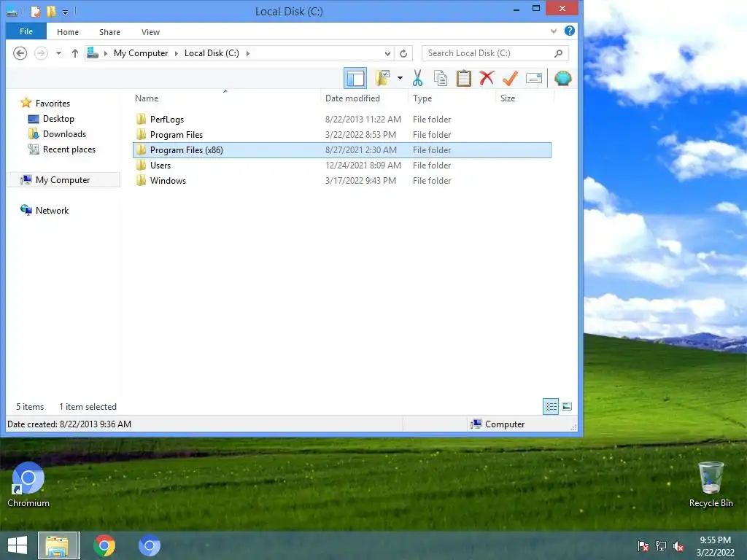Viewport: 747px width, 560px height.
Task: Click the Rename field icon in toolbar
Action: click(533, 77)
